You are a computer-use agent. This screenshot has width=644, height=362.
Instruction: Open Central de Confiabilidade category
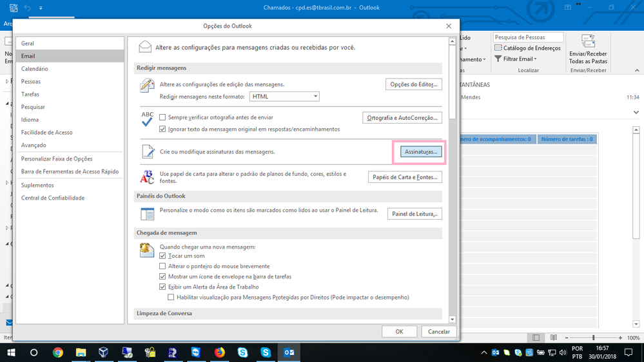pos(70,198)
